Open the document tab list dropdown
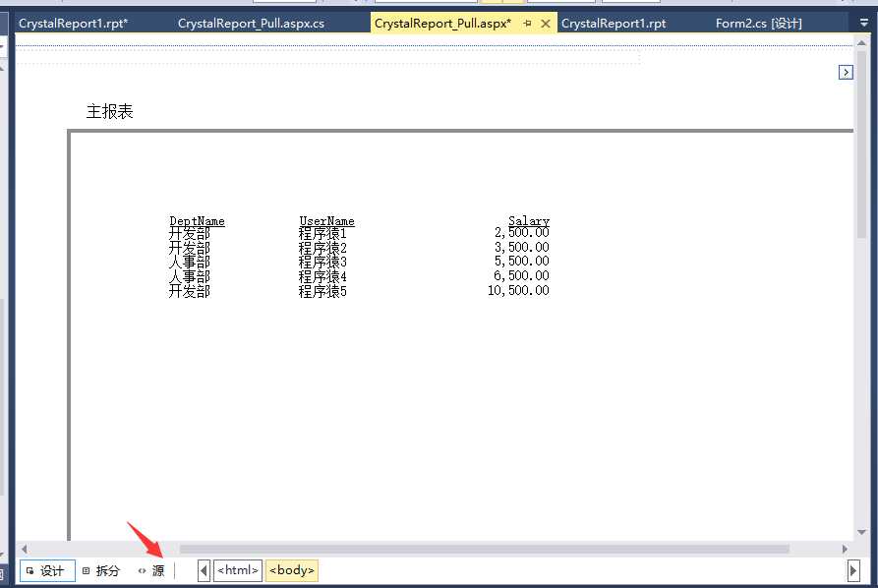The width and height of the screenshot is (878, 588). 864,23
